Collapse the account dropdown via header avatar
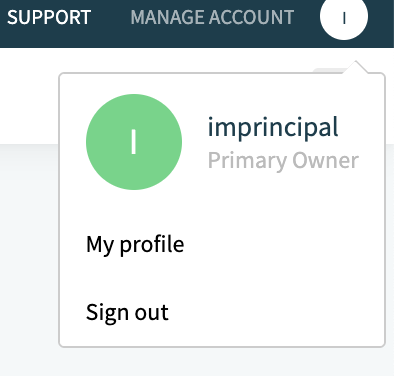This screenshot has width=394, height=376. tap(344, 16)
